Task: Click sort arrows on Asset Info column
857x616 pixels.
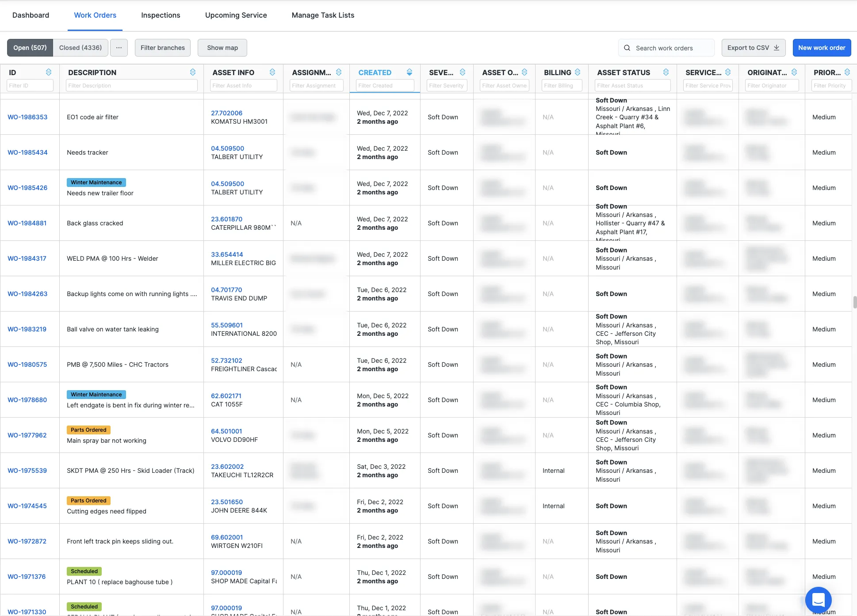Action: pyautogui.click(x=272, y=72)
